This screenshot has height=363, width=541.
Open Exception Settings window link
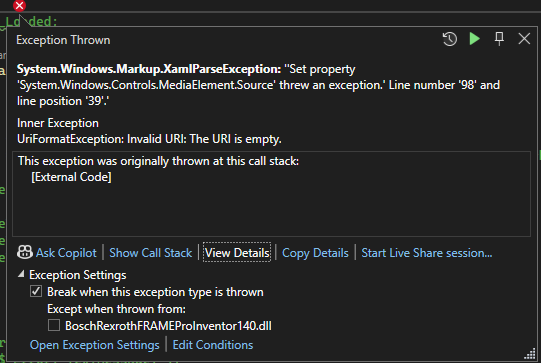(95, 345)
